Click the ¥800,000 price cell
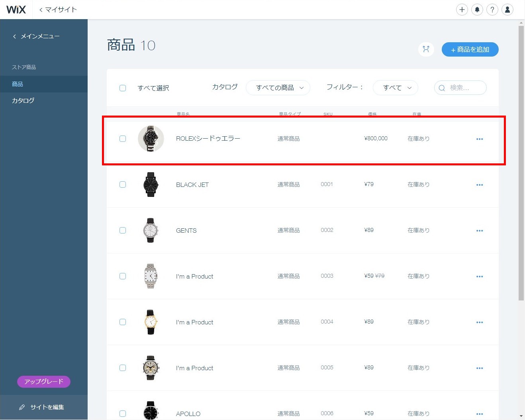The image size is (525, 420). coord(376,138)
